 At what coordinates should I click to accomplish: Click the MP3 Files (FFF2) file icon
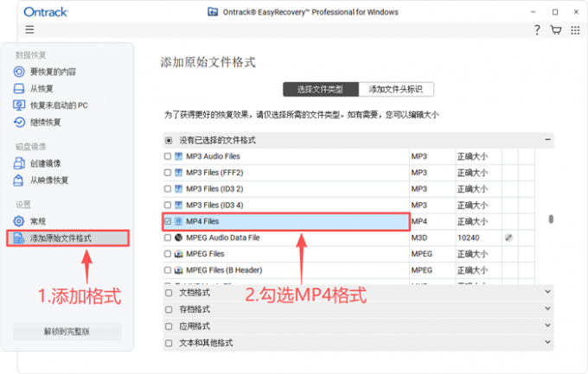point(179,173)
